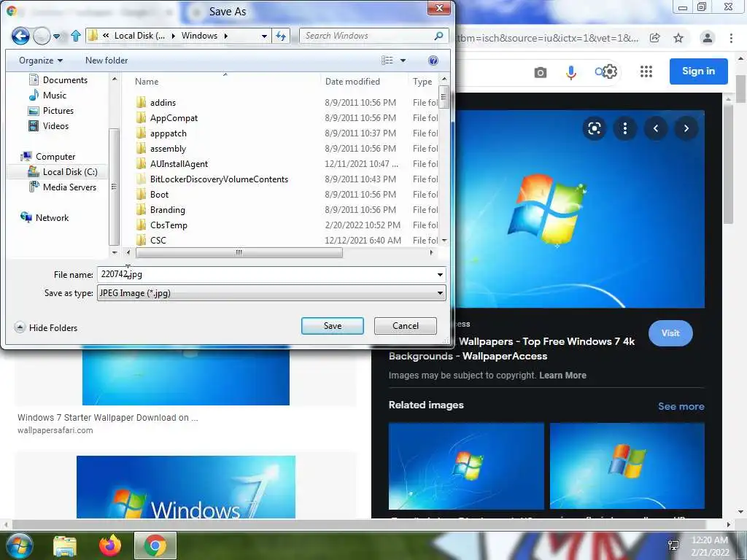Sort by the Type column header
Screen dimensions: 747x560
(x=422, y=82)
